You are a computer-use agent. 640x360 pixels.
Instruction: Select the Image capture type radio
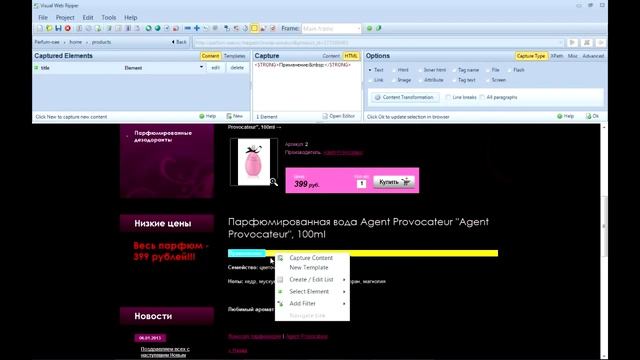coord(394,80)
